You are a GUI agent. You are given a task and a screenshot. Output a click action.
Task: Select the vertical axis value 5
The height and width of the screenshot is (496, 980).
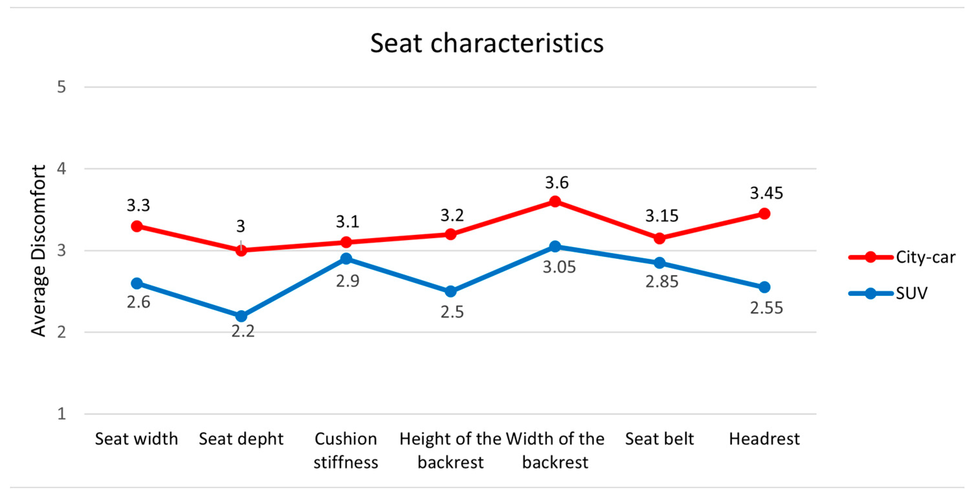(x=61, y=87)
